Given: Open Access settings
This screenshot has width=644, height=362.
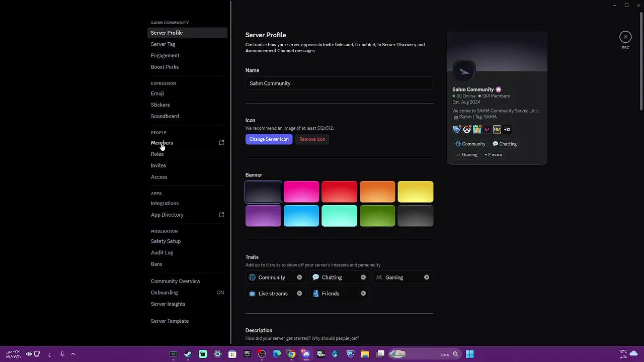Looking at the screenshot, I should point(187,177).
